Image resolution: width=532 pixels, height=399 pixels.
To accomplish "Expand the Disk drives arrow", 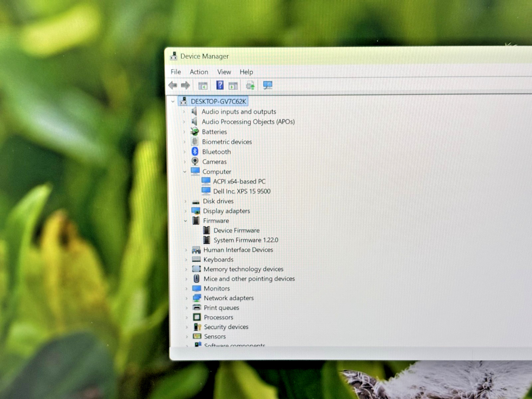I will tap(185, 201).
